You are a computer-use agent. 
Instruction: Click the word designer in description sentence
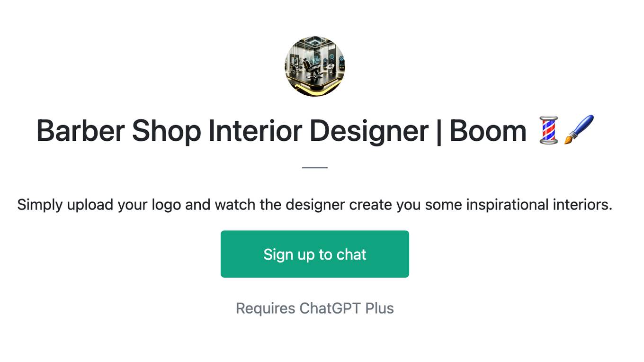[x=315, y=205]
